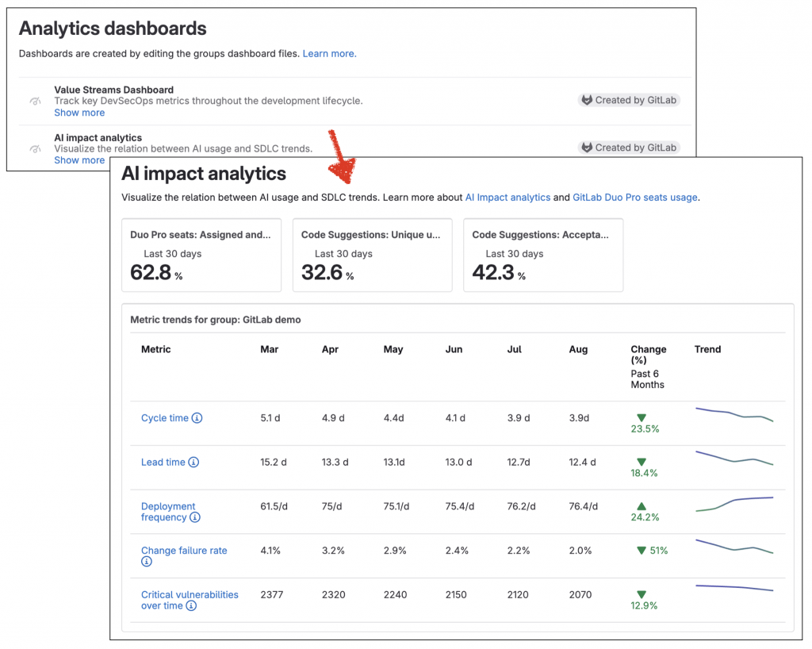Click the Critical vulnerabilities trend sparkline

734,588
